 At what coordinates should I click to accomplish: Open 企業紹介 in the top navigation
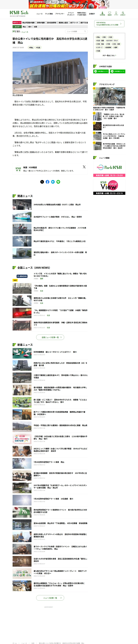coord(92,14)
